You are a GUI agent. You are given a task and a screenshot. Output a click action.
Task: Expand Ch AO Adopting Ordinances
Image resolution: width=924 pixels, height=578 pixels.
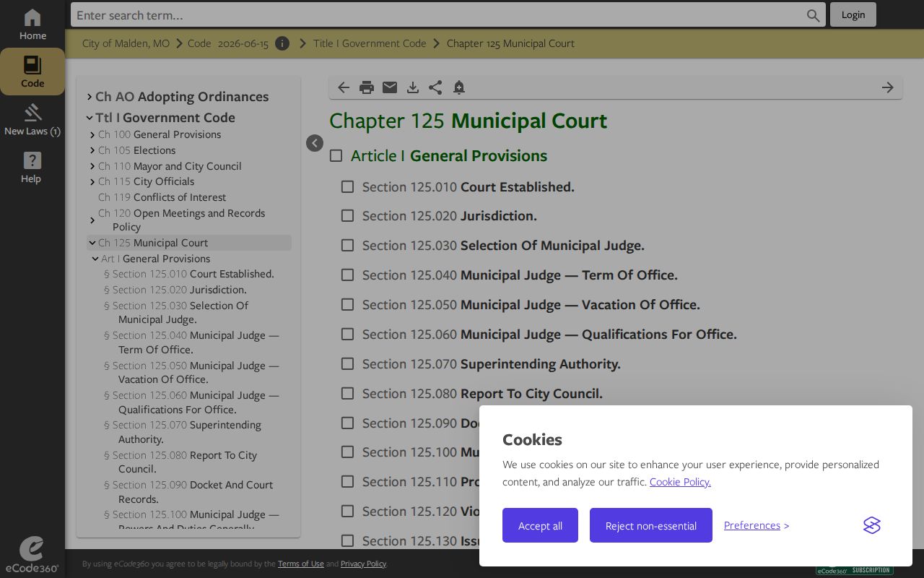tap(90, 97)
